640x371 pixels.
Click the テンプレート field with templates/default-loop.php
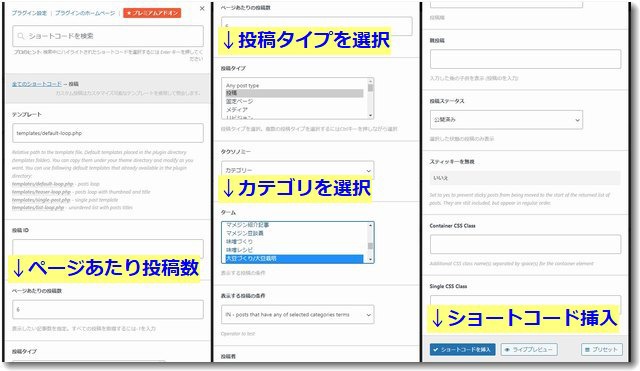[x=108, y=133]
